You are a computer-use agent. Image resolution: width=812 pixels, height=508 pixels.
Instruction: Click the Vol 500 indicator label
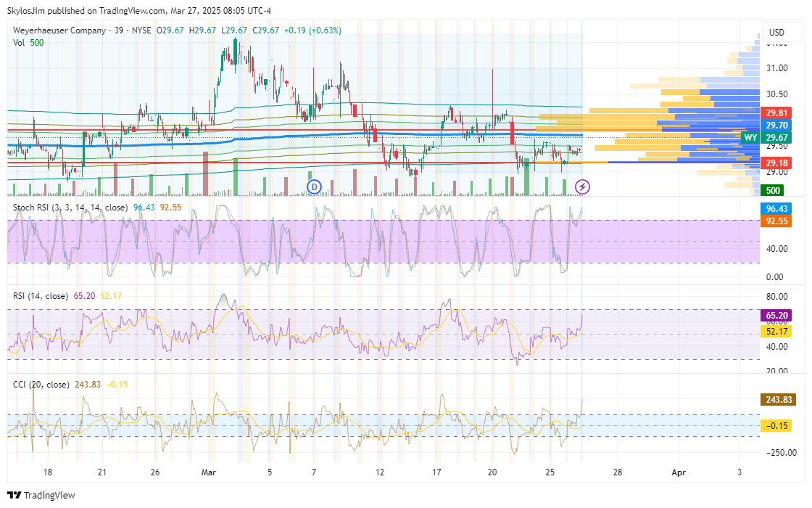28,43
